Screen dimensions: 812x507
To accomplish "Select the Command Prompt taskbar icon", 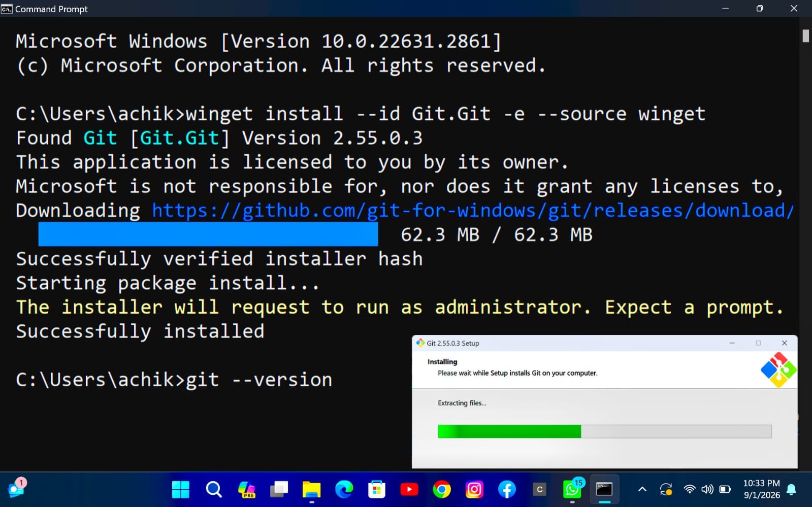I will point(604,490).
